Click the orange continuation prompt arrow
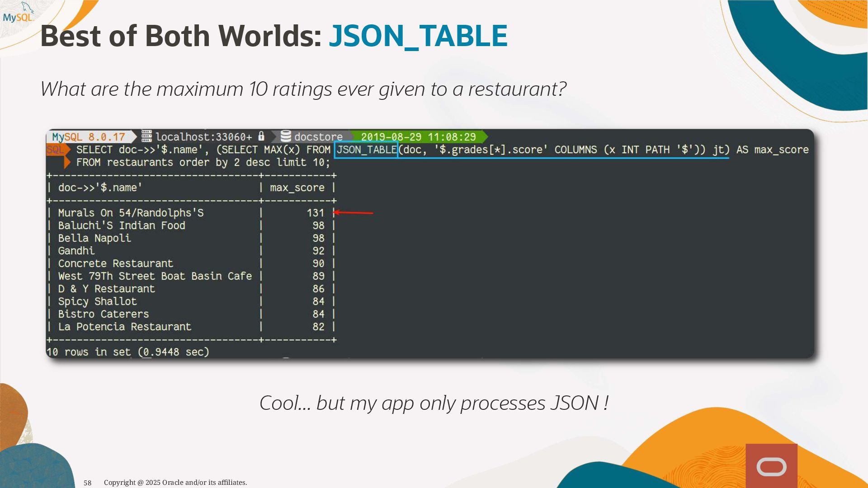The width and height of the screenshot is (868, 488). pyautogui.click(x=67, y=162)
